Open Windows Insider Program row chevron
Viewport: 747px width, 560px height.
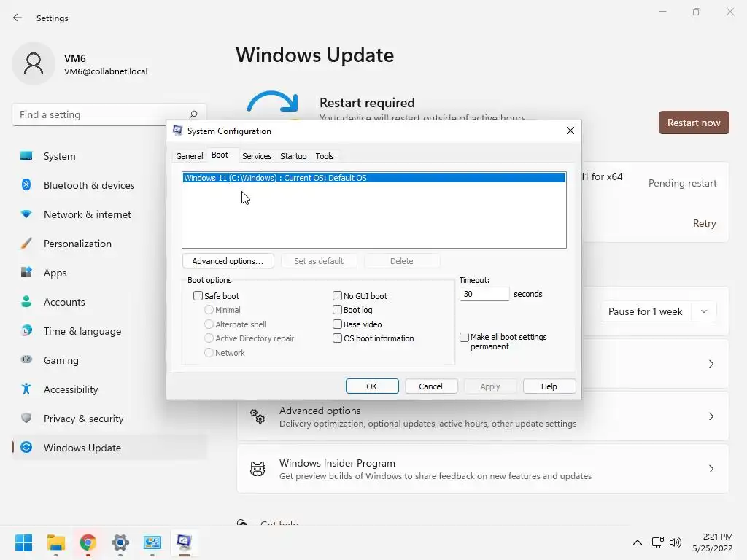[711, 469]
